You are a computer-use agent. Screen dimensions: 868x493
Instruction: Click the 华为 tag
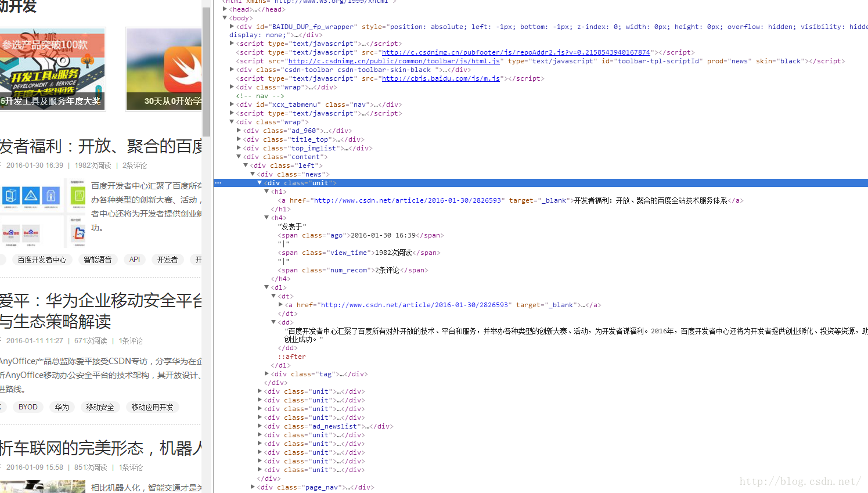pos(62,407)
